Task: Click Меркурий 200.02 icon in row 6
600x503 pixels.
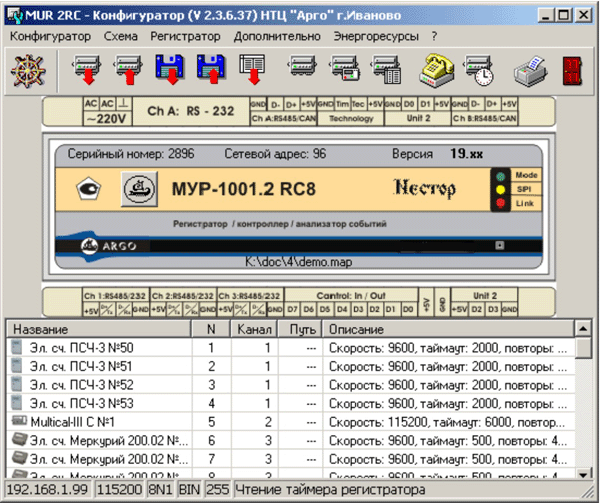Action: point(19,439)
